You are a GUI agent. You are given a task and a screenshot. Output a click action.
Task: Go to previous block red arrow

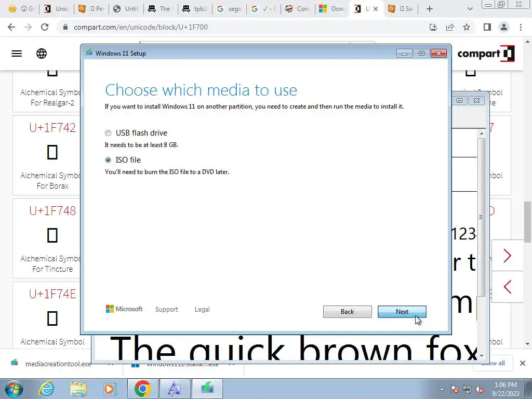507,287
